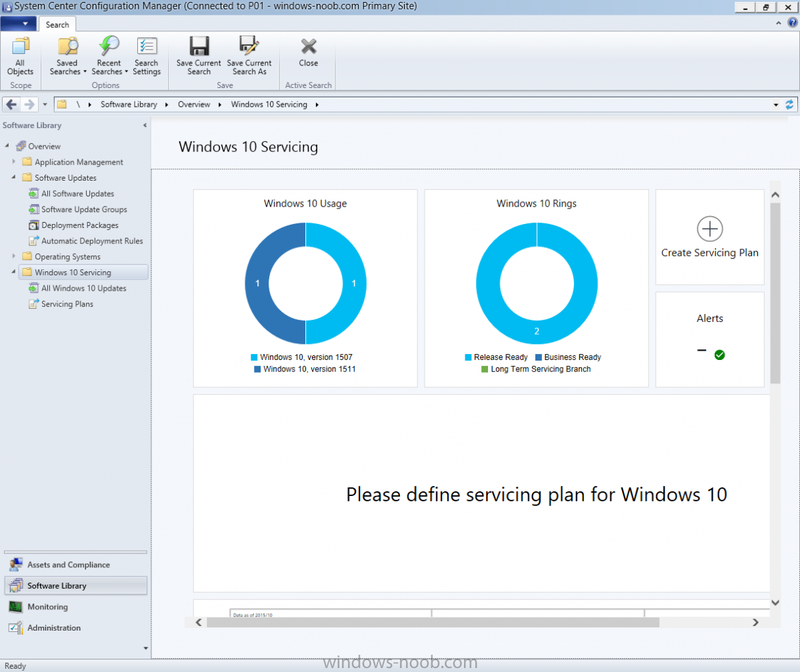Switch to Administration workspace
This screenshot has height=672, width=800.
[x=75, y=628]
